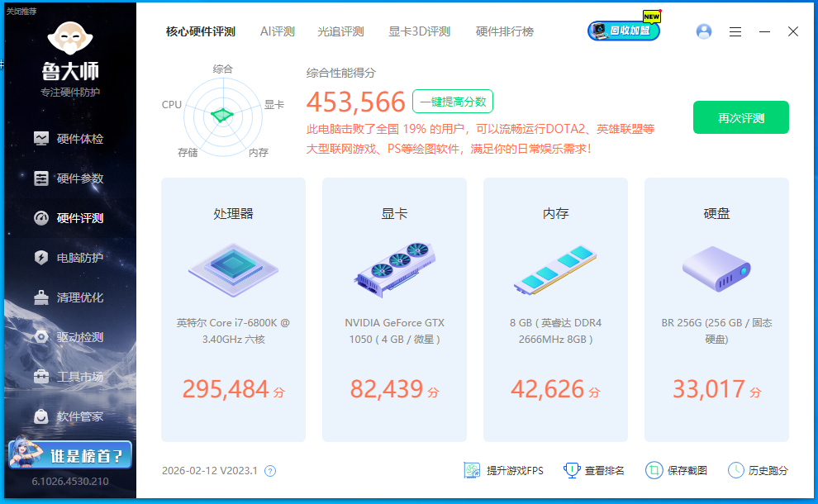
Task: Click the 硬件体检 monitor icon in sidebar
Action: coord(41,139)
